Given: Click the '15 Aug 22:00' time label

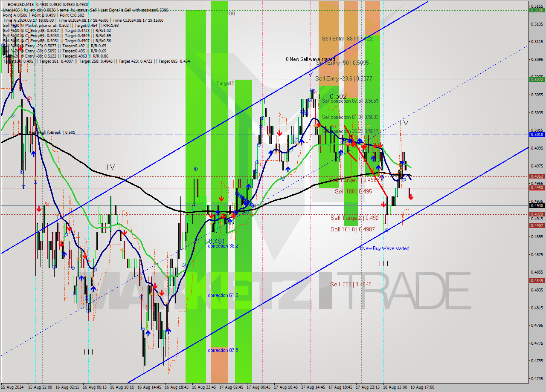Looking at the screenshot, I should [x=40, y=388].
